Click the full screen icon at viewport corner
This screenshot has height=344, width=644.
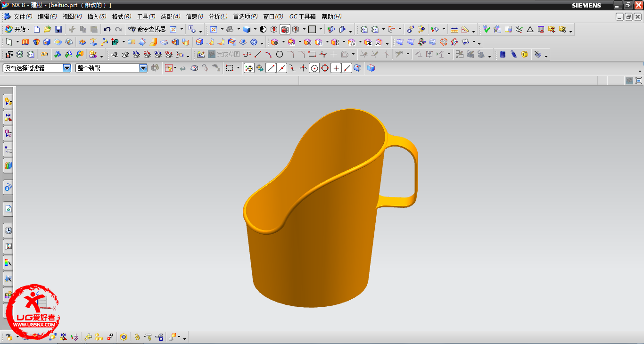tap(639, 81)
